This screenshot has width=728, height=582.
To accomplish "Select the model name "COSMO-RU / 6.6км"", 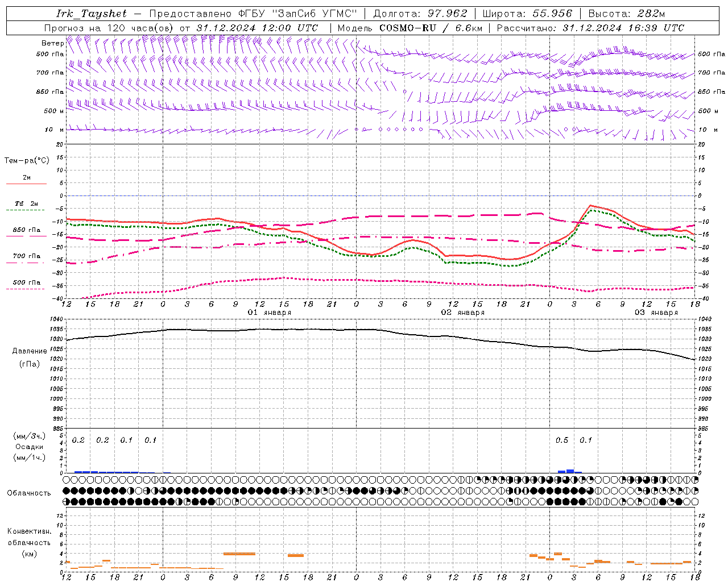I will click(x=431, y=28).
